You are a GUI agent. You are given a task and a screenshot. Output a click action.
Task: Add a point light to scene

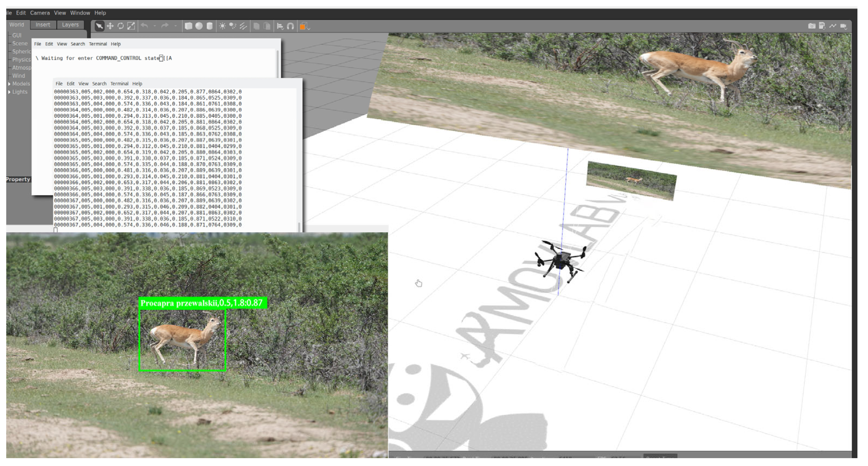click(x=222, y=26)
